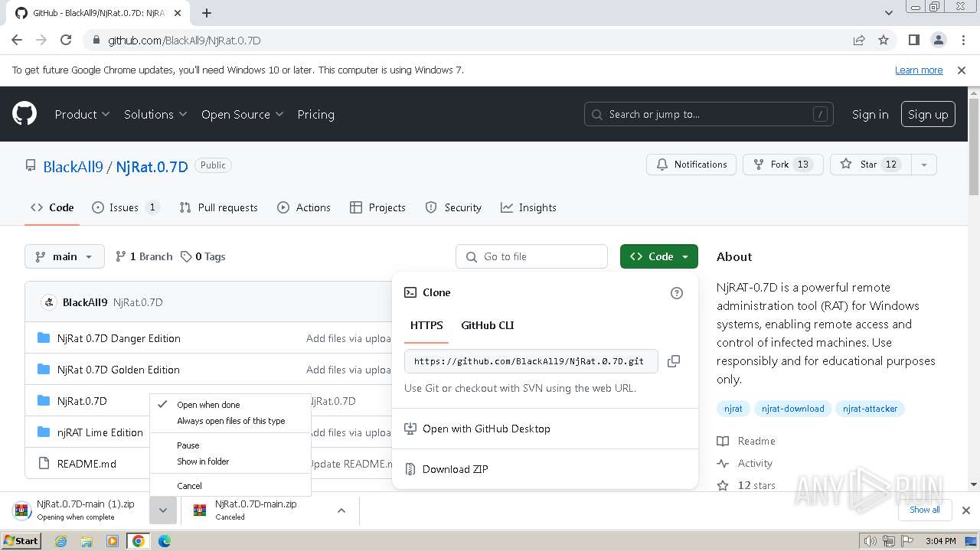Click the clone help question icon
The image size is (980, 551).
point(677,292)
